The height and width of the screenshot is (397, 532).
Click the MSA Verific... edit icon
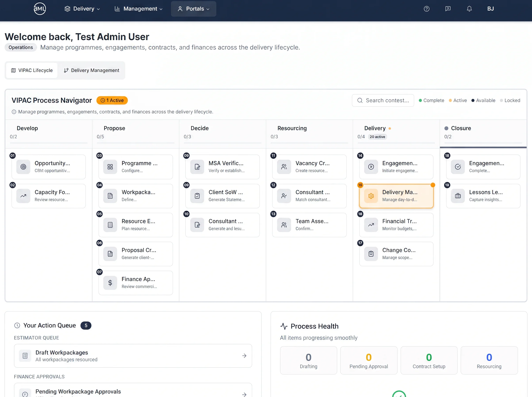pyautogui.click(x=197, y=167)
